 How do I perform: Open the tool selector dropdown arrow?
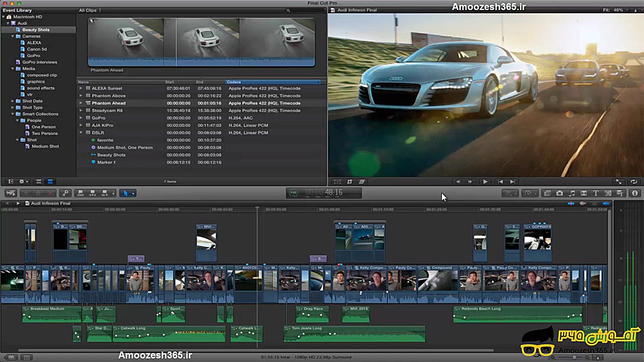tap(133, 193)
